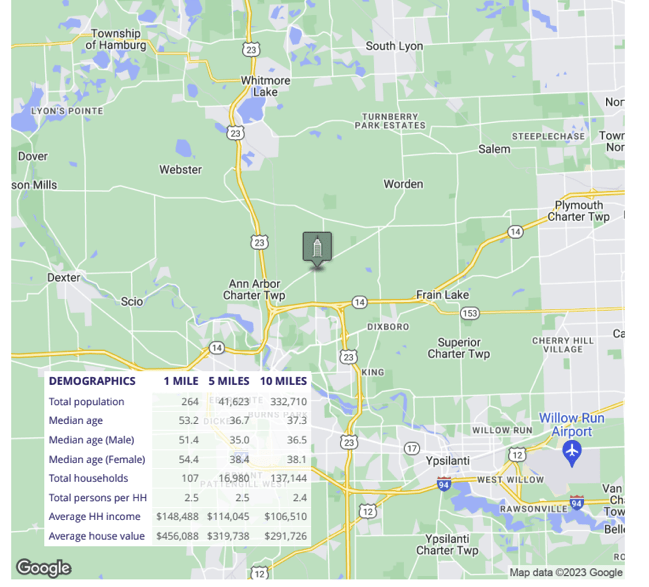
Task: Click the Frain Lake map label
Action: pyautogui.click(x=442, y=295)
